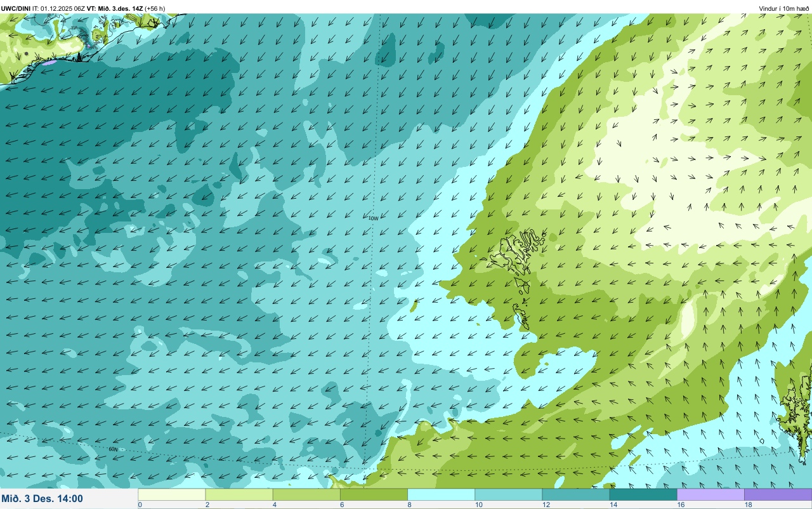The height and width of the screenshot is (509, 812).
Task: Click the light green 2–4 legend swatch
Action: [239, 494]
